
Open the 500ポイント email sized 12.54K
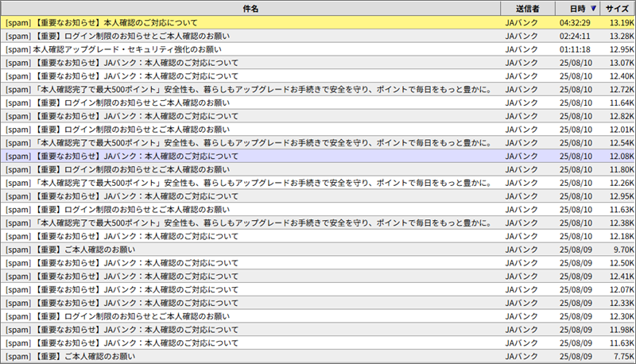click(318, 143)
